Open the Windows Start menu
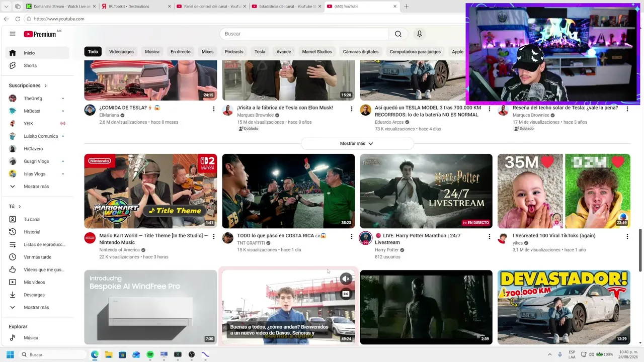 pyautogui.click(x=10, y=354)
